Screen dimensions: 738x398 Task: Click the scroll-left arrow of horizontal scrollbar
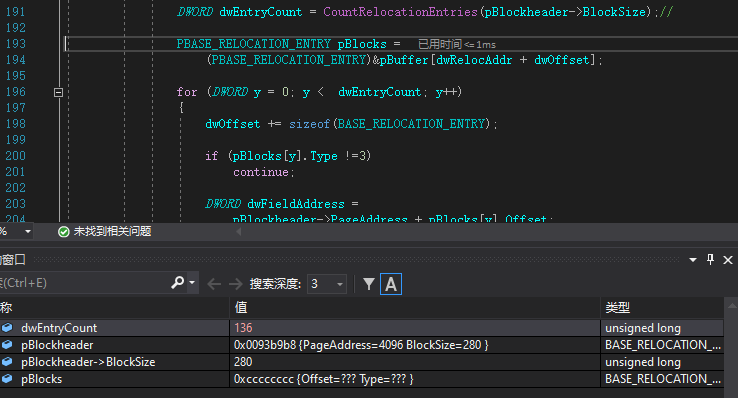coord(239,231)
